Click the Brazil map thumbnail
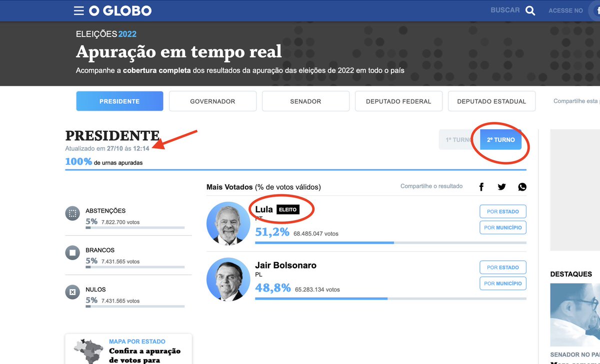 click(x=88, y=352)
